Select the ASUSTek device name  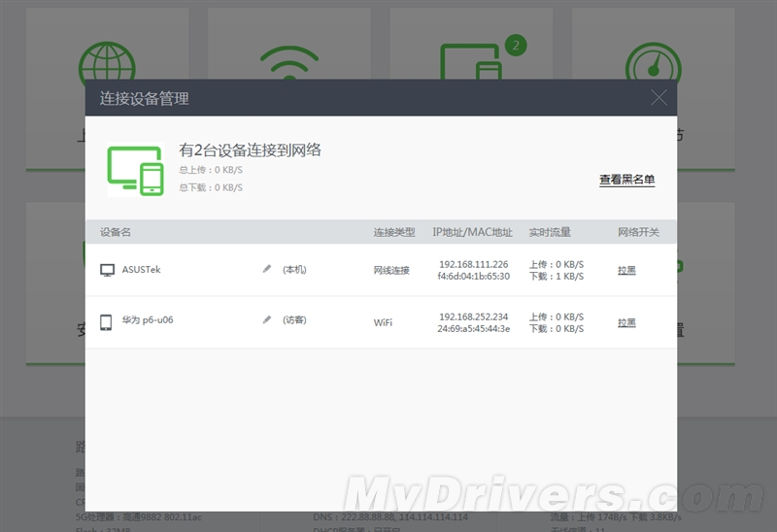tap(142, 270)
